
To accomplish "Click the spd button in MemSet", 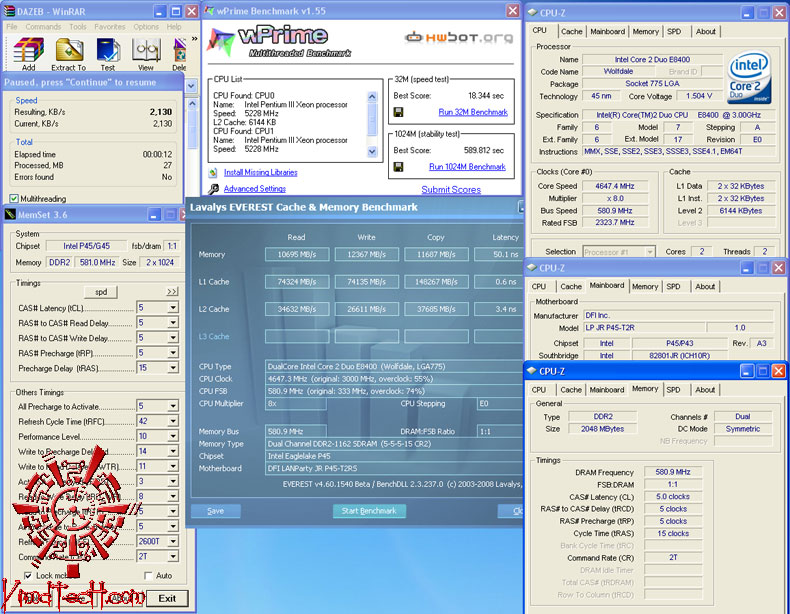I will [101, 292].
